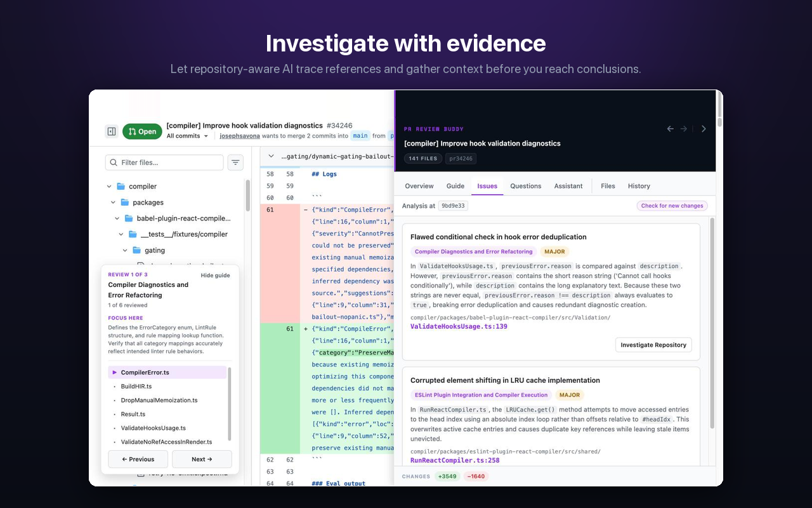Image resolution: width=812 pixels, height=508 pixels.
Task: Go forward with the PR Review Buddy right arrow
Action: [x=684, y=129]
